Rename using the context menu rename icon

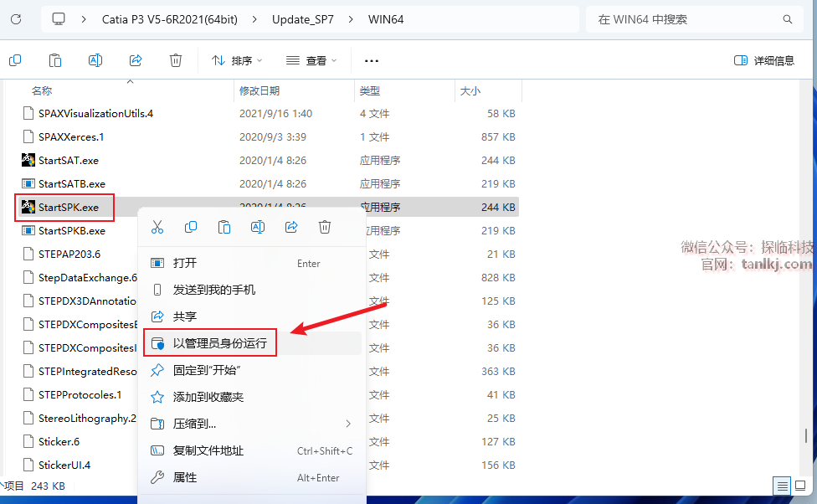pyautogui.click(x=257, y=227)
